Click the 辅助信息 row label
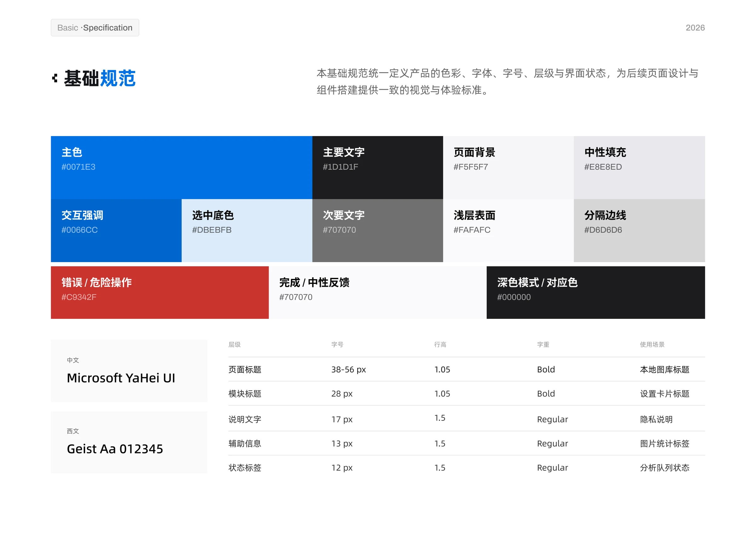 pyautogui.click(x=245, y=443)
